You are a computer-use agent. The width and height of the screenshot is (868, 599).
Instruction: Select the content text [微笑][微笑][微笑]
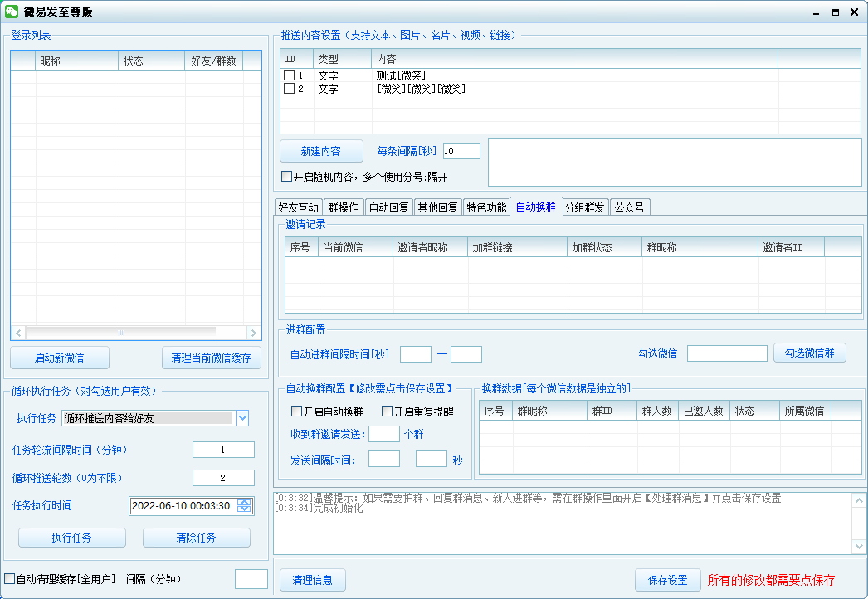click(x=422, y=89)
